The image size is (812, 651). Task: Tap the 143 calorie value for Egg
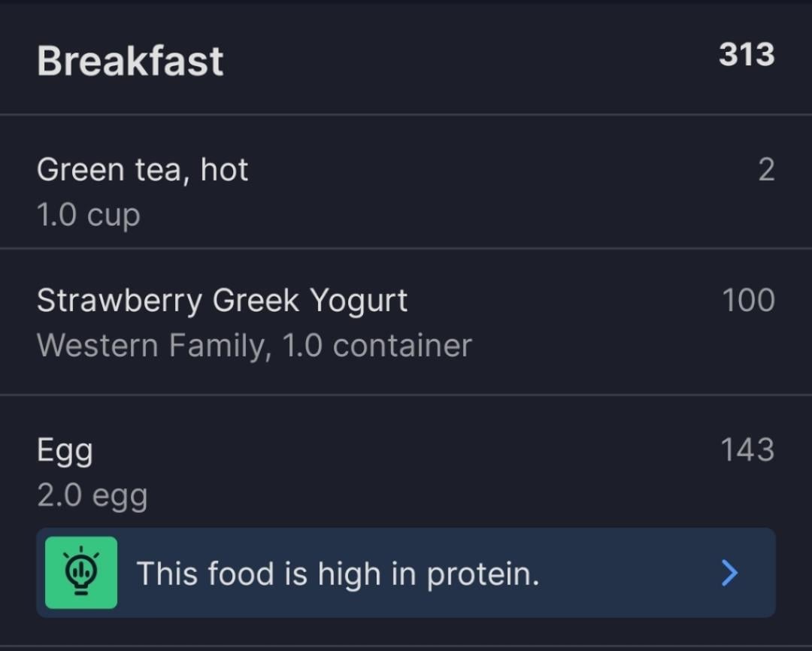pyautogui.click(x=747, y=450)
